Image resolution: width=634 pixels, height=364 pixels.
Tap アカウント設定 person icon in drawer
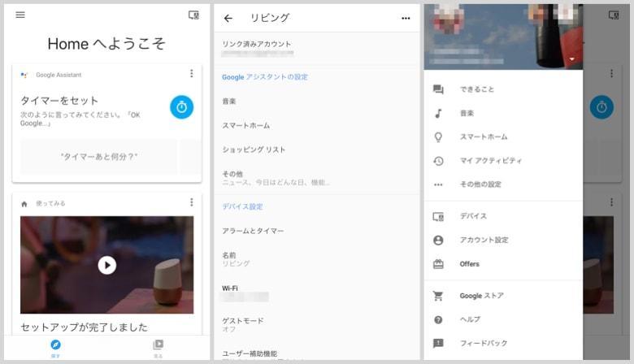pos(438,240)
